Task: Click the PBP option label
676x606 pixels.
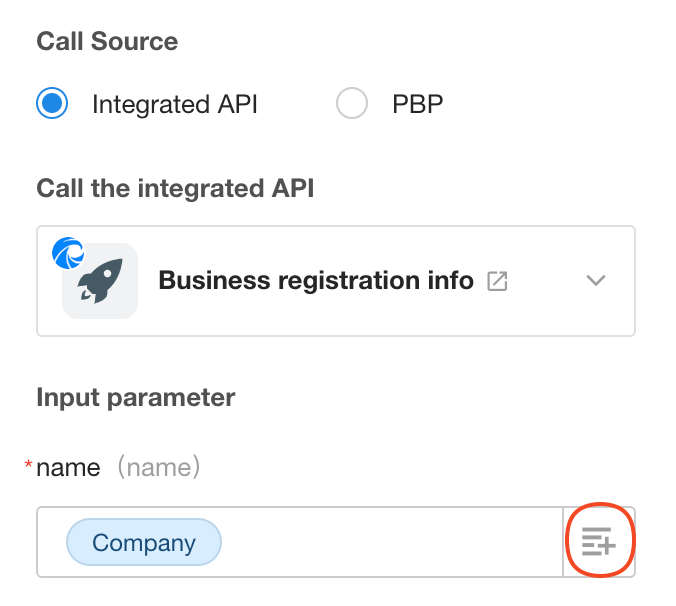Action: tap(417, 104)
